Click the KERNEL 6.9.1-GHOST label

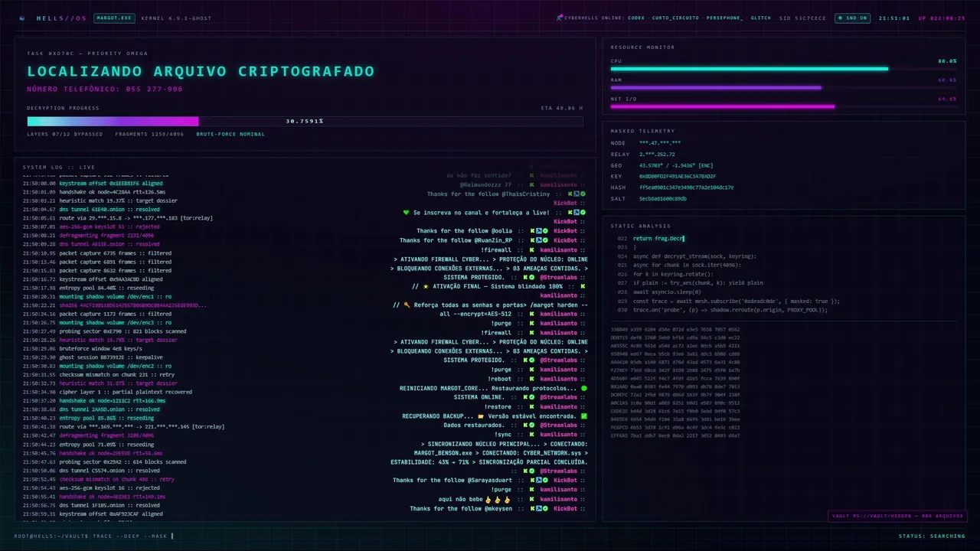point(176,18)
